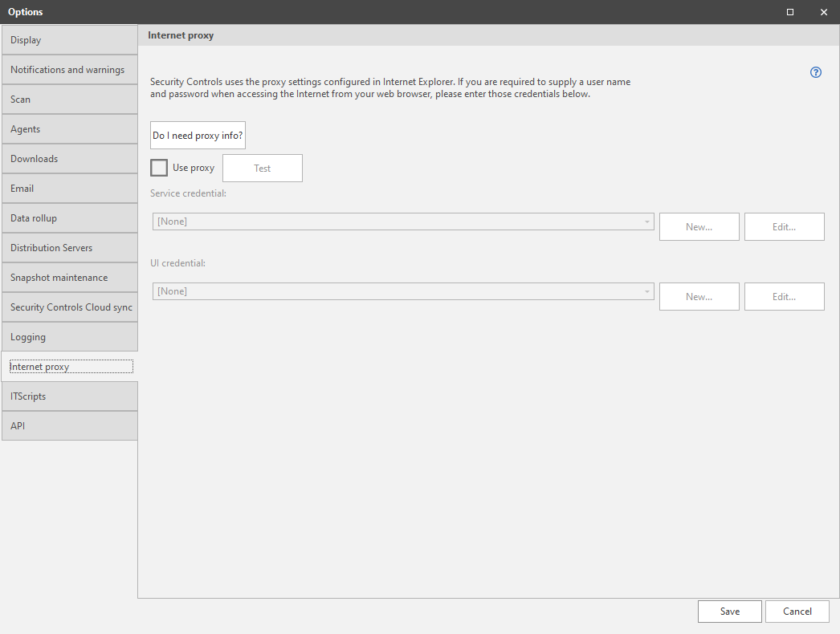
Task: Enable the Use proxy checkbox
Action: [x=159, y=168]
